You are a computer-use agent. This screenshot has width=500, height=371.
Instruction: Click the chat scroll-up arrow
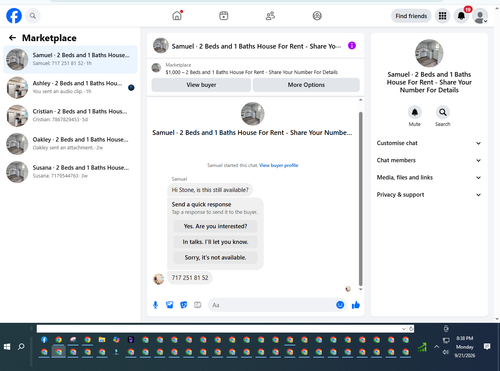[360, 100]
